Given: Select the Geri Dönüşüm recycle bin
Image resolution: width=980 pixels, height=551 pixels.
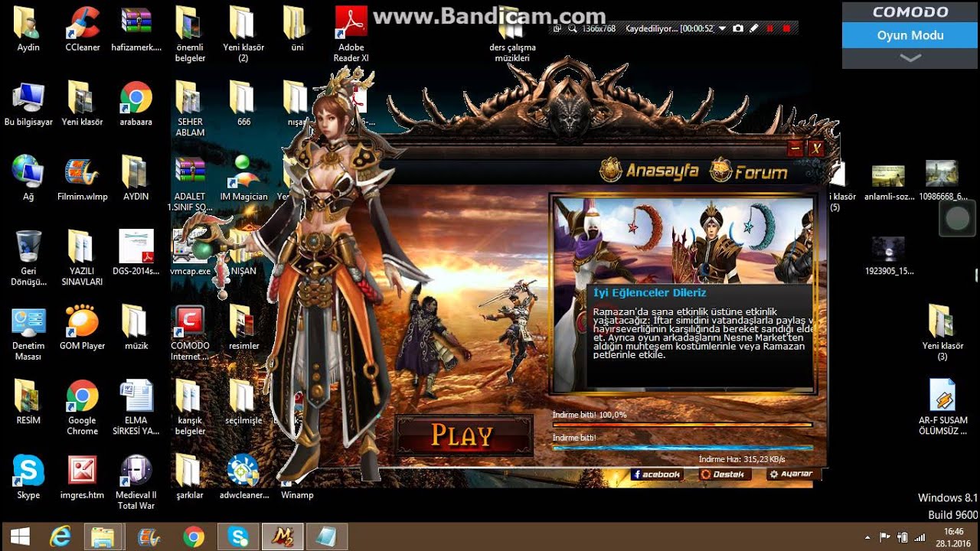Looking at the screenshot, I should coord(28,258).
